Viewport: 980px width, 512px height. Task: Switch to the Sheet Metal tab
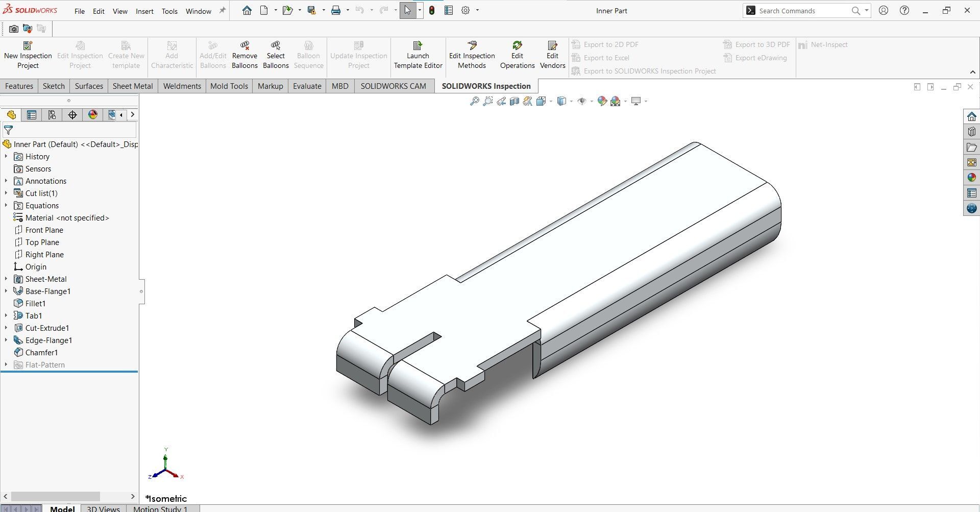tap(133, 86)
